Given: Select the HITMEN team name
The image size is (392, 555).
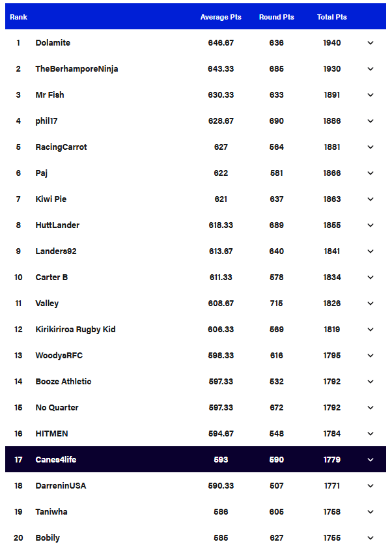Looking at the screenshot, I should tap(51, 434).
